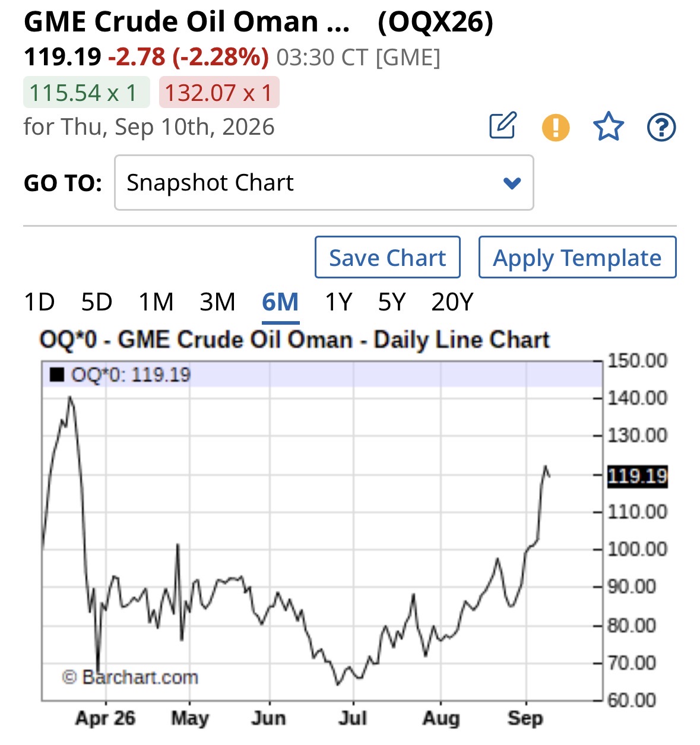Image resolution: width=700 pixels, height=745 pixels.
Task: Expand the Snapshot Chart dropdown chevron
Action: pos(512,183)
